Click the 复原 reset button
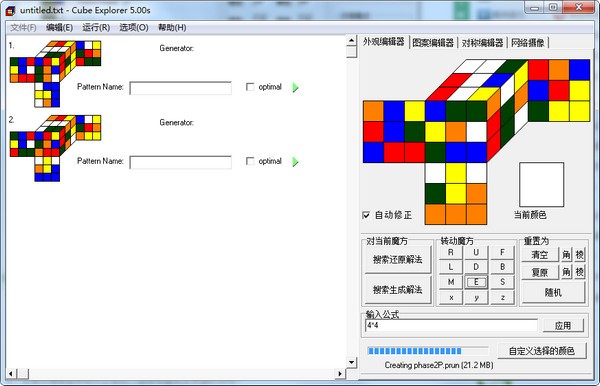This screenshot has width=600, height=386. tap(540, 272)
